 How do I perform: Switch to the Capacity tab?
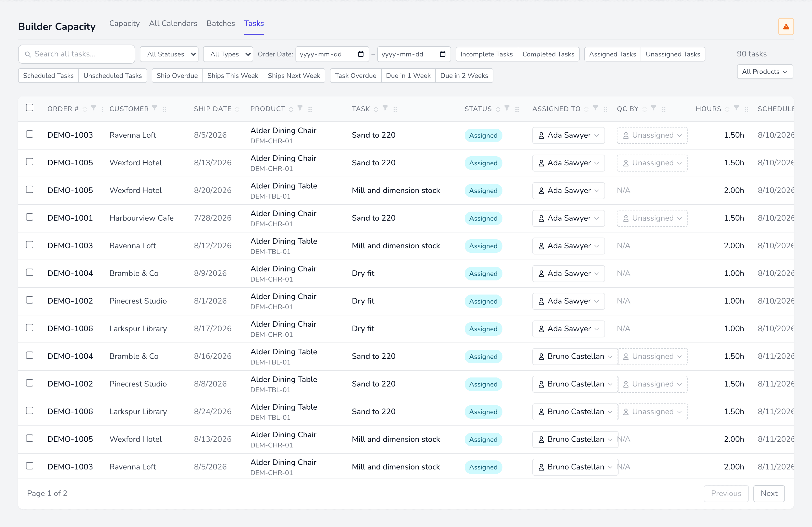coord(124,23)
